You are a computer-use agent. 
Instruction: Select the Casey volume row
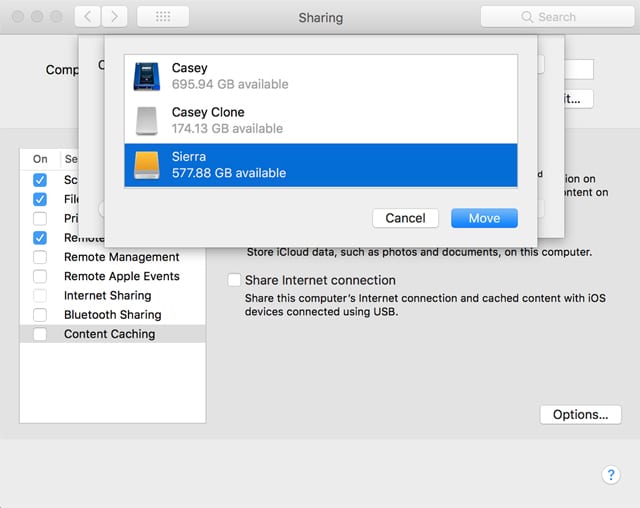pyautogui.click(x=320, y=77)
